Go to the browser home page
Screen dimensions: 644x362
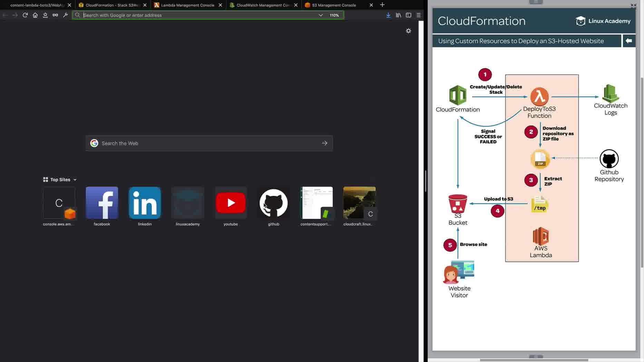point(35,15)
